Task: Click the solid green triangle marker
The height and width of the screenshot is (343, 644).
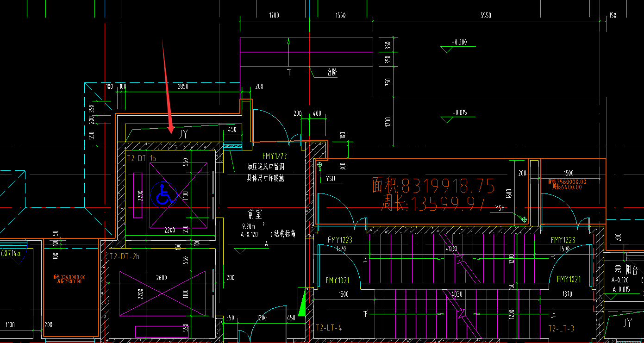Action: pyautogui.click(x=303, y=301)
